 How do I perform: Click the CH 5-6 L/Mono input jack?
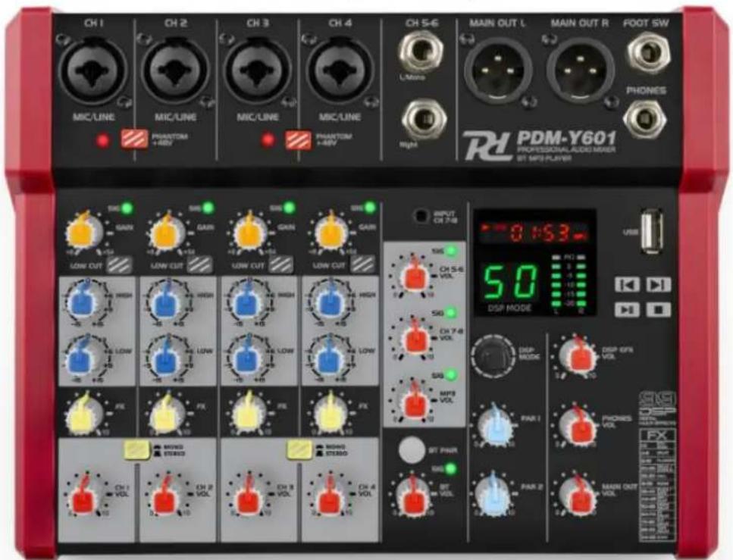pyautogui.click(x=421, y=51)
